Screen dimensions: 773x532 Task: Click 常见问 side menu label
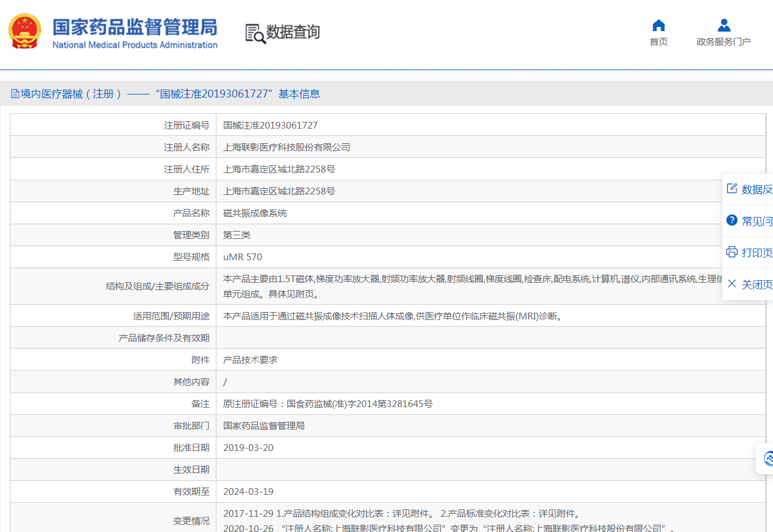pos(757,221)
